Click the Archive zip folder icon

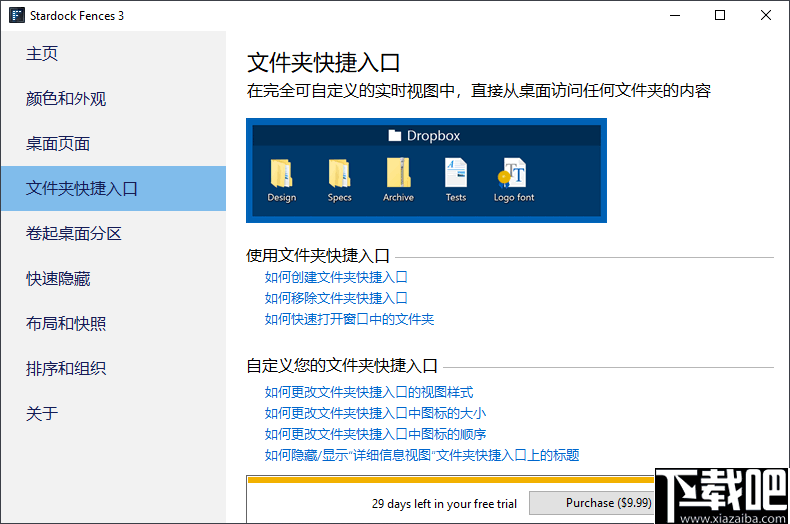click(x=398, y=173)
